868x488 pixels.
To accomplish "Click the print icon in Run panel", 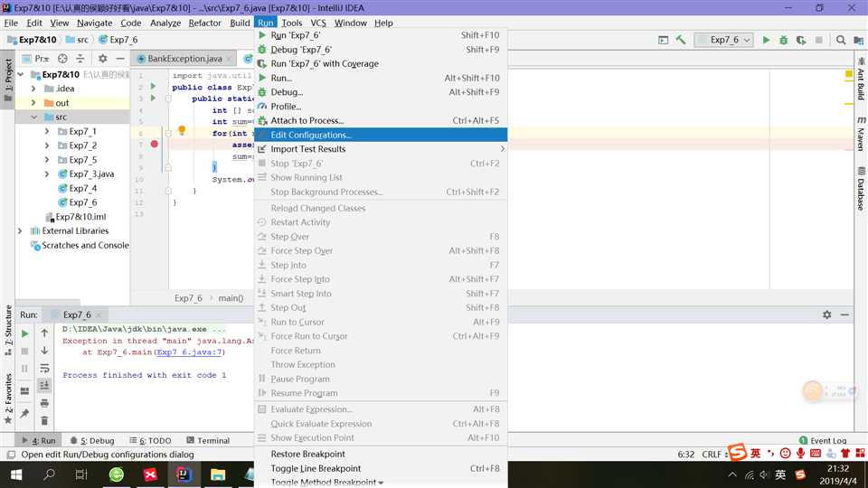I will pyautogui.click(x=44, y=403).
